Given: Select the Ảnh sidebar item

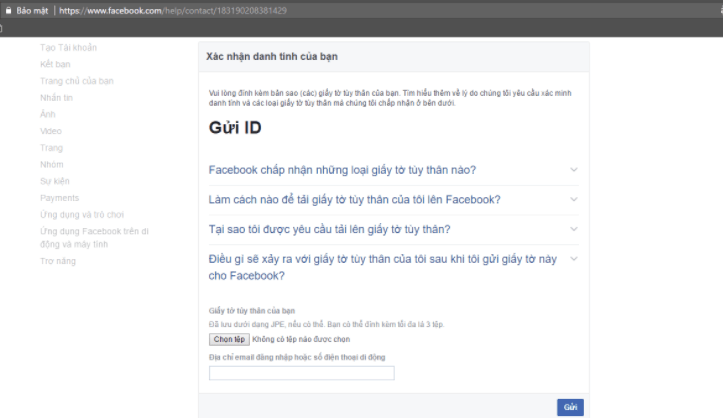Looking at the screenshot, I should click(47, 114).
